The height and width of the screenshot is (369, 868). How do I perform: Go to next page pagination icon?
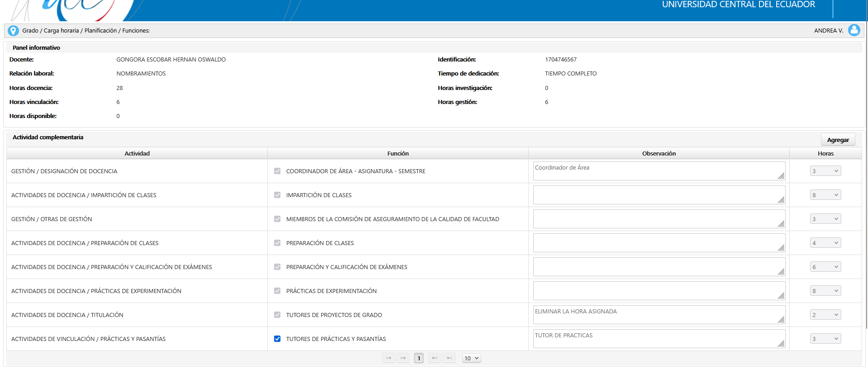click(x=435, y=358)
